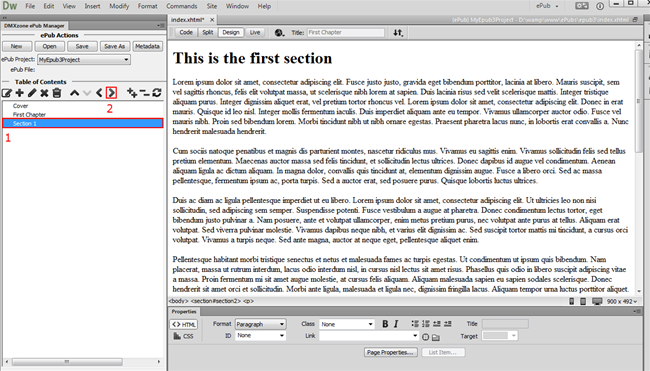This screenshot has height=371, width=650.
Task: Click the pencil rename icon
Action: (x=32, y=93)
